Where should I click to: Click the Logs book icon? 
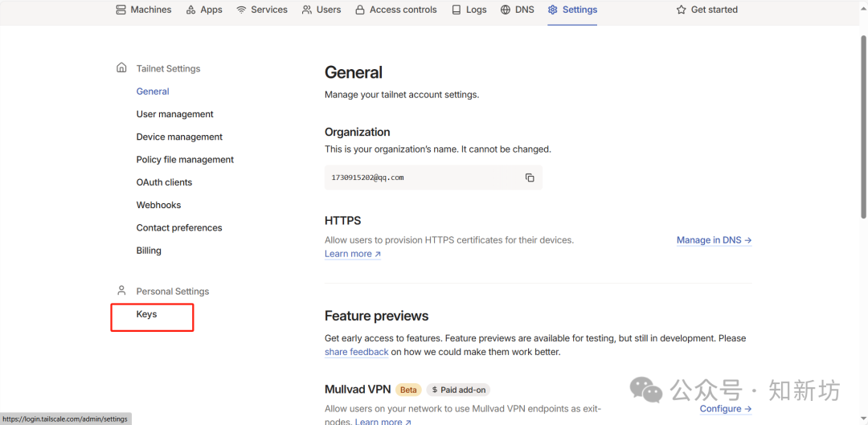[457, 10]
